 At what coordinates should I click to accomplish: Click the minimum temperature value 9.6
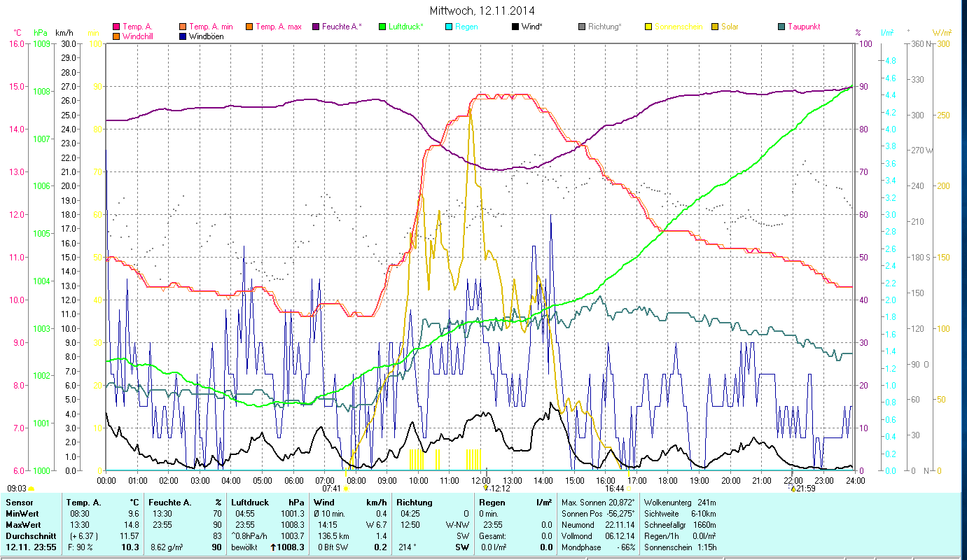[x=132, y=514]
